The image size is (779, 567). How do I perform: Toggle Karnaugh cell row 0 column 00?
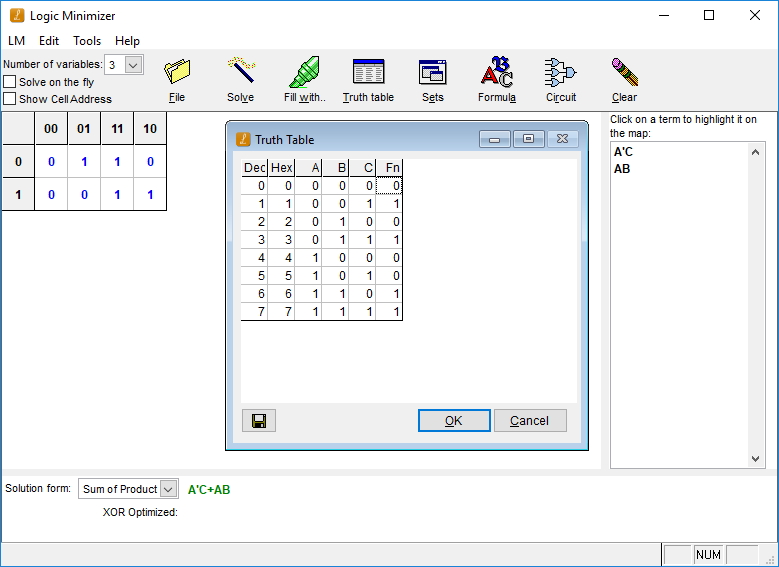point(51,162)
